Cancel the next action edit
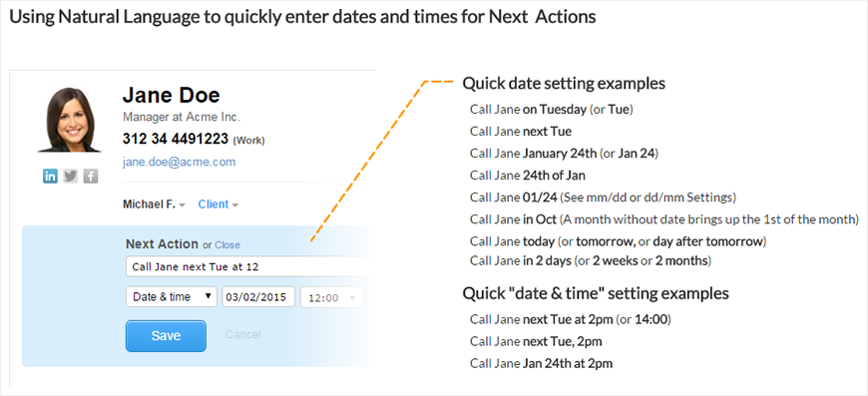868x396 pixels. pyautogui.click(x=243, y=334)
